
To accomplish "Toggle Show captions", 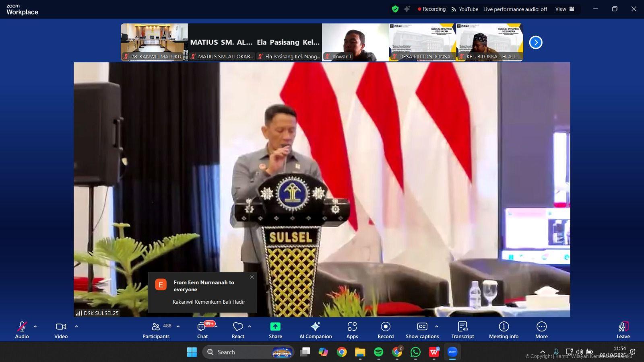I will 422,330.
